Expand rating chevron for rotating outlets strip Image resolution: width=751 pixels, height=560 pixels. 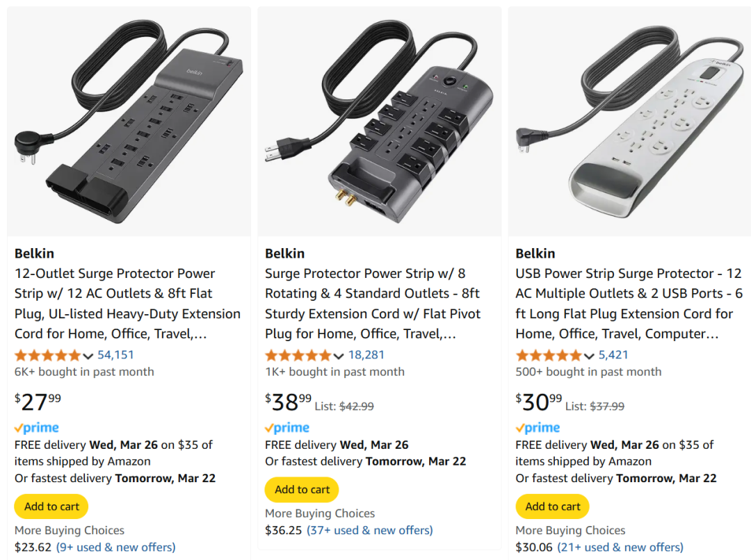pyautogui.click(x=339, y=356)
